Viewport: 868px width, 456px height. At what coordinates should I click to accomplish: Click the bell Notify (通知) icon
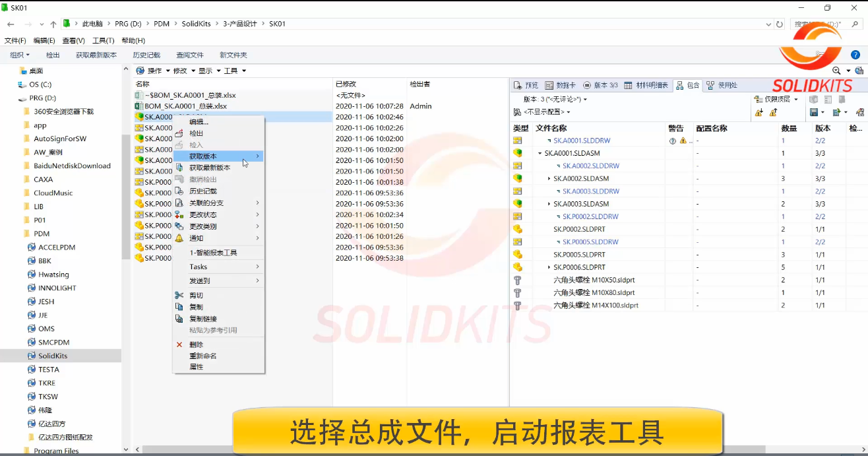tap(179, 238)
